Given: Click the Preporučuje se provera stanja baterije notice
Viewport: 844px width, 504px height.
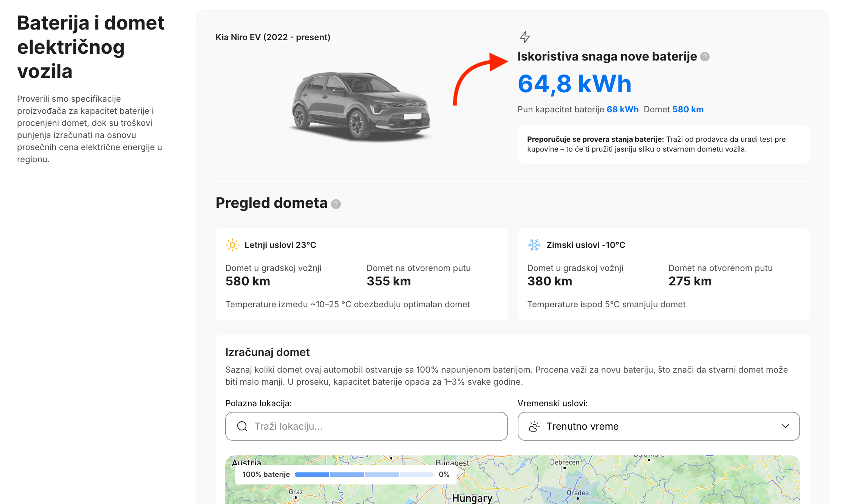Looking at the screenshot, I should pyautogui.click(x=663, y=144).
